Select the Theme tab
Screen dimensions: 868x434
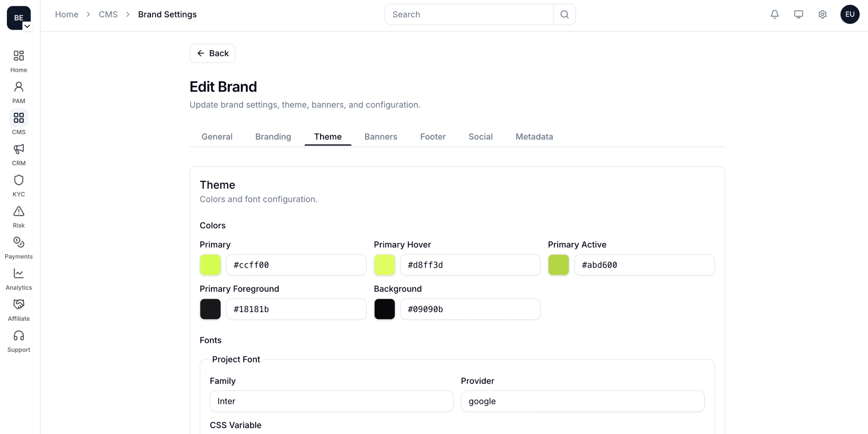coord(328,137)
